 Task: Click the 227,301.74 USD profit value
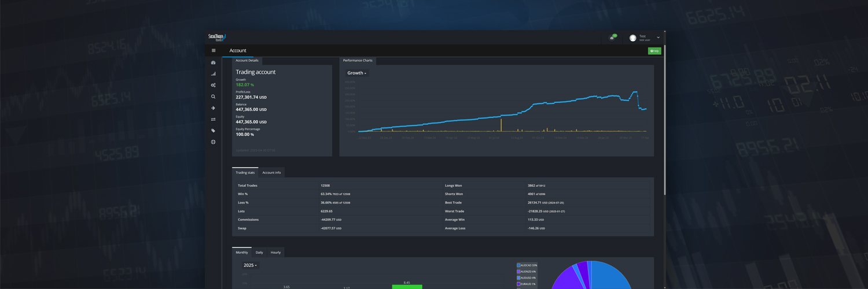point(251,97)
